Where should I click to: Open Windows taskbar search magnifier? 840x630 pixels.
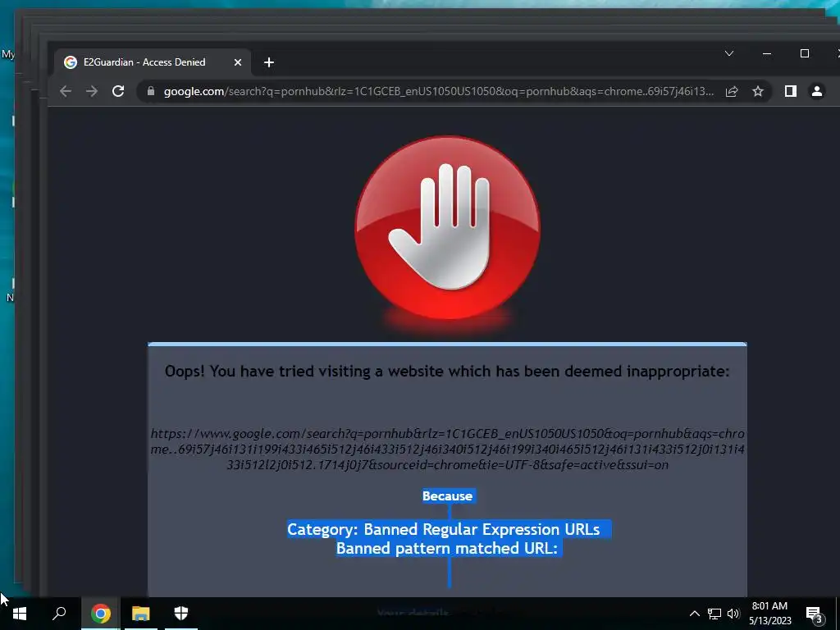(59, 614)
